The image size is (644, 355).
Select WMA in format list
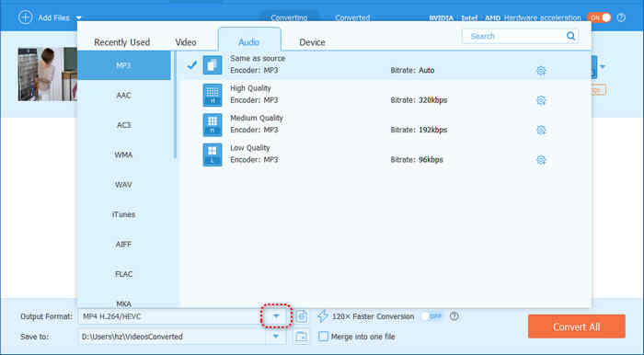[x=124, y=155]
